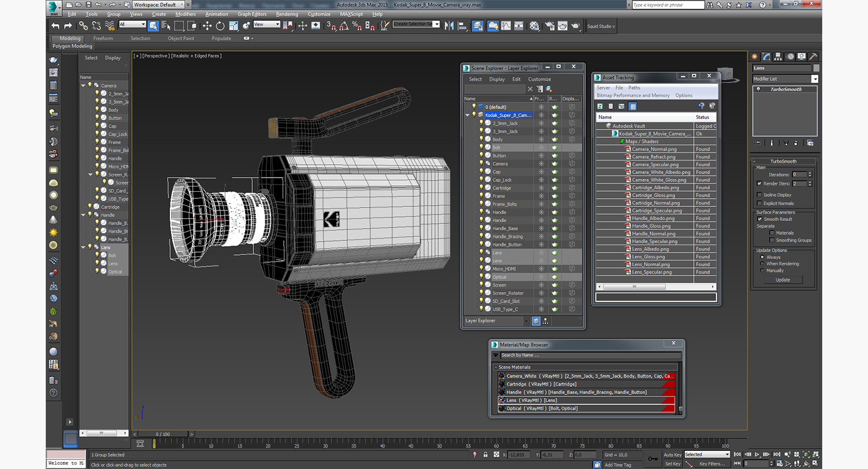This screenshot has width=868, height=469.
Task: Select the Always update option
Action: coord(762,257)
